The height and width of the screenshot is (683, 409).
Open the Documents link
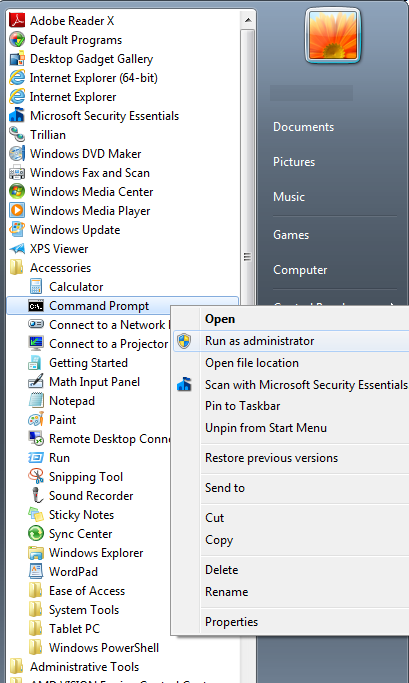point(304,127)
